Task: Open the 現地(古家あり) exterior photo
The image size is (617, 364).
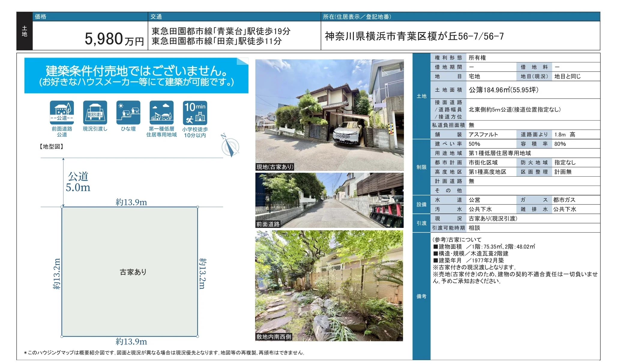Action: coord(330,115)
